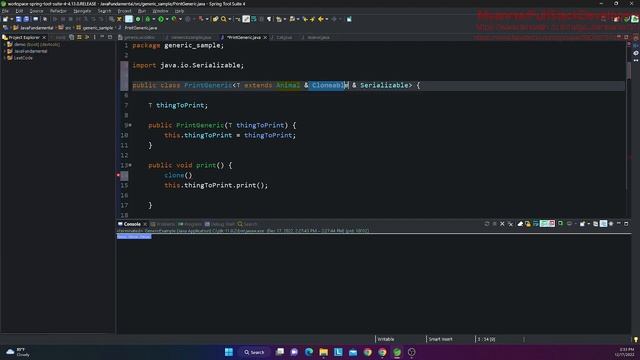Open the Refactor menu

coord(58,11)
